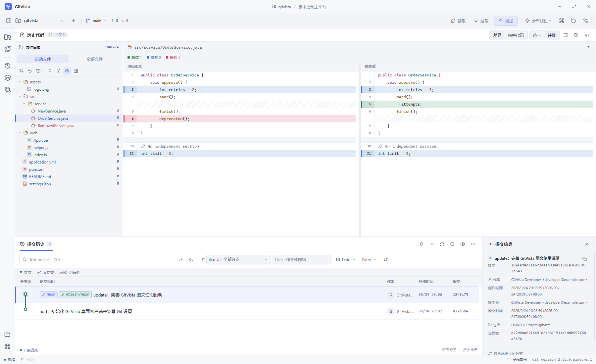This screenshot has width=596, height=364.
Task: Click the compare swap arrows icon in file tree
Action: point(21,71)
